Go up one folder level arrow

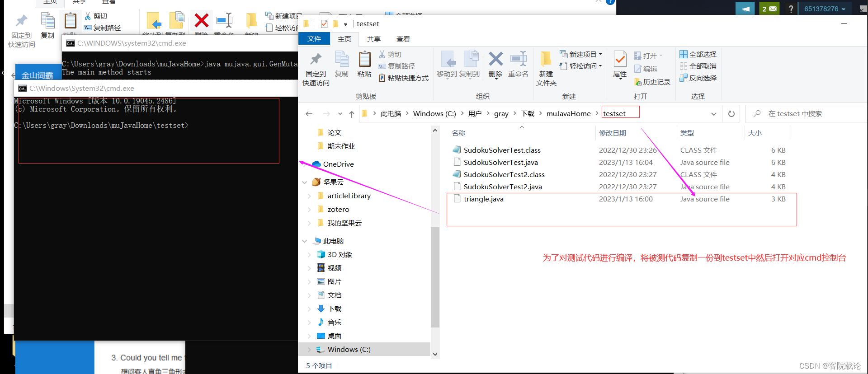point(352,114)
